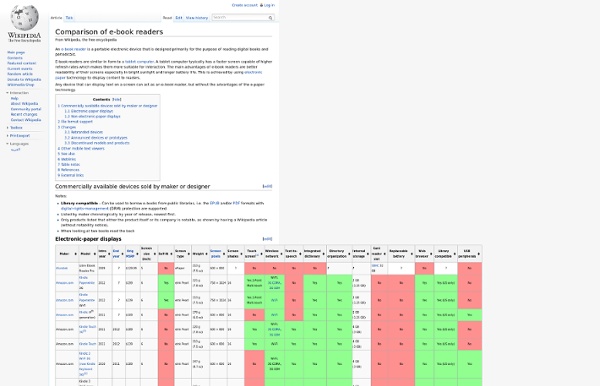Switch to the Talk tab
The image size is (600, 386).
coord(69,18)
